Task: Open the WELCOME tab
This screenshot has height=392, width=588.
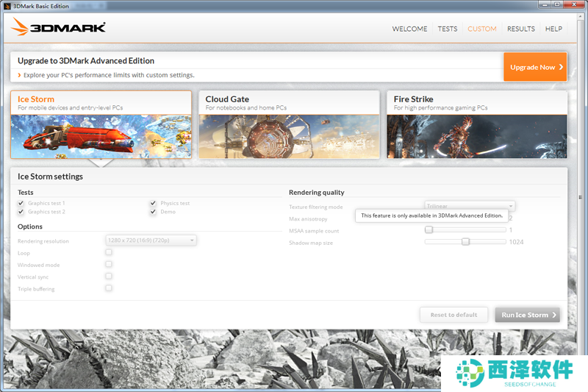Action: point(409,29)
